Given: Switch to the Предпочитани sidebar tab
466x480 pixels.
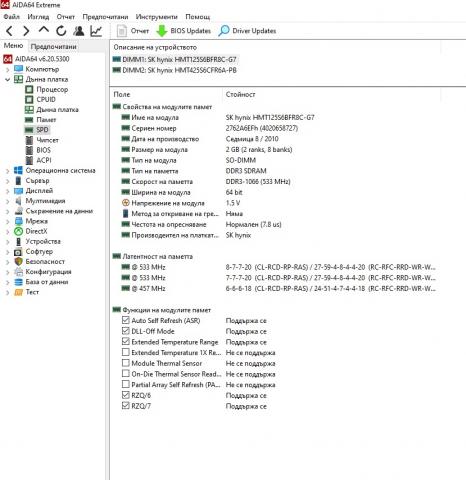Looking at the screenshot, I should click(x=53, y=47).
